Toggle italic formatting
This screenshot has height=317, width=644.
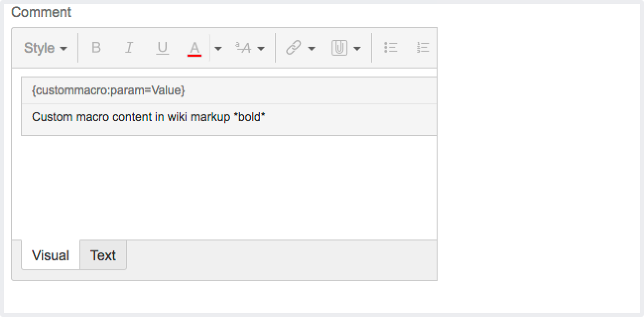(129, 48)
